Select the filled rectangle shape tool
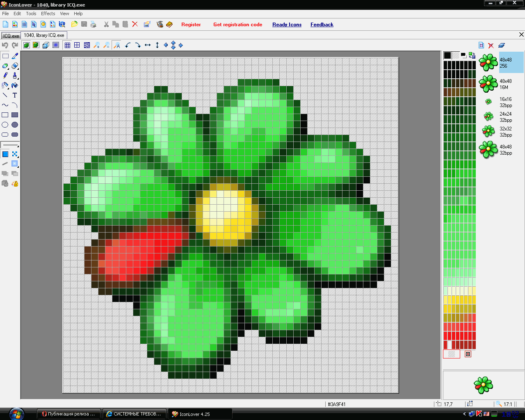525x420 pixels. coord(15,115)
